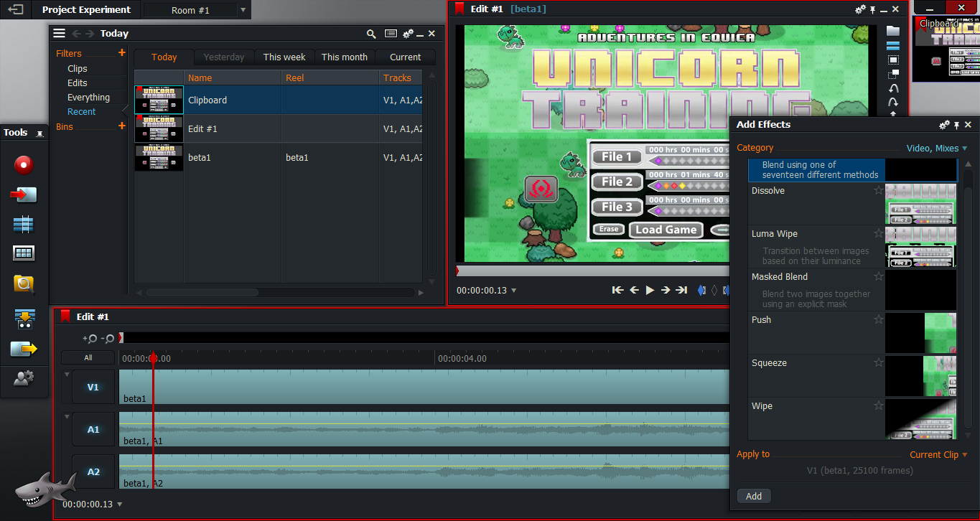
Task: Favorite the Wipe effect star
Action: point(878,406)
